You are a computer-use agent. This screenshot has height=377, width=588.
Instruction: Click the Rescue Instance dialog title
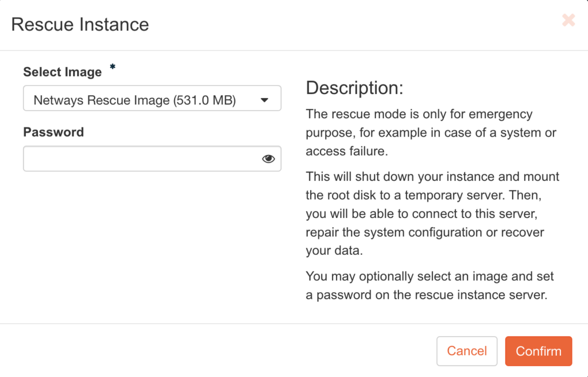pos(80,25)
